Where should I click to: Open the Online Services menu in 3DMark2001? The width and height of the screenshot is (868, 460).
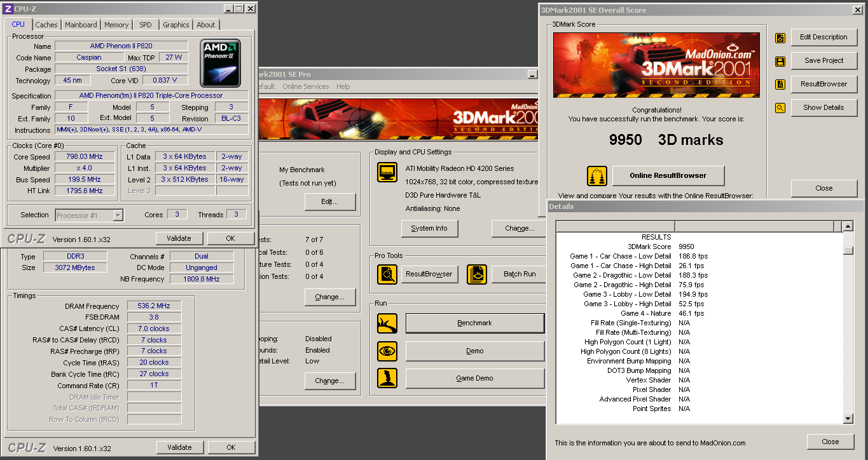point(306,86)
